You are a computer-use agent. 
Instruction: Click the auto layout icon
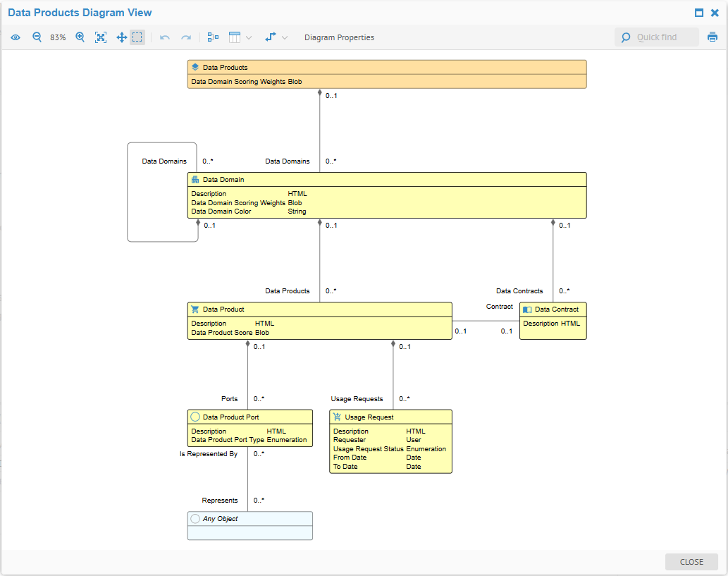tap(213, 37)
